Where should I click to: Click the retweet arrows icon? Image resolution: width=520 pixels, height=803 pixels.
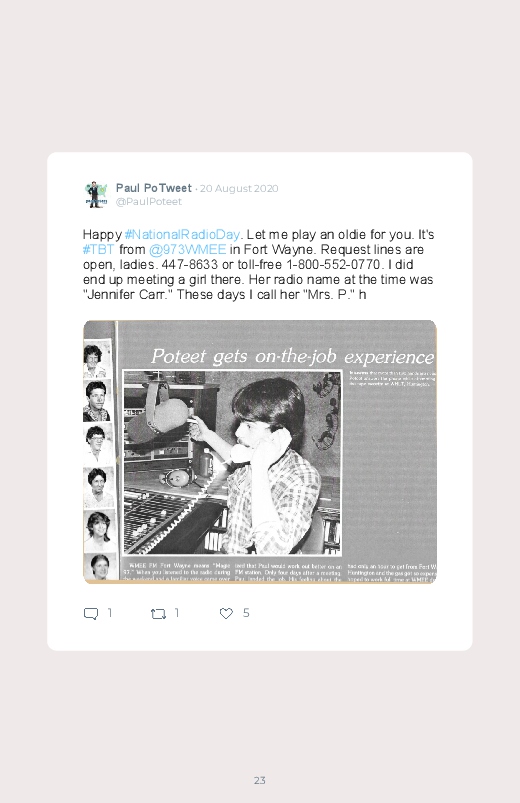coord(158,614)
